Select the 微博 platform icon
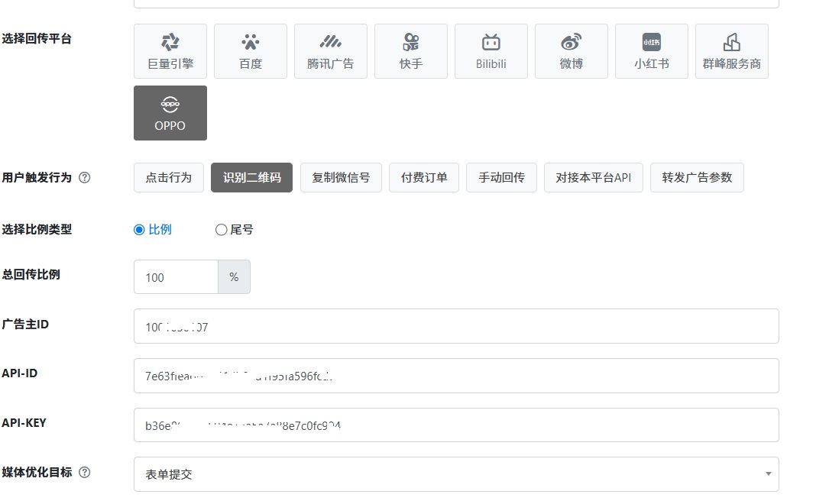The height and width of the screenshot is (504, 816). tap(571, 51)
